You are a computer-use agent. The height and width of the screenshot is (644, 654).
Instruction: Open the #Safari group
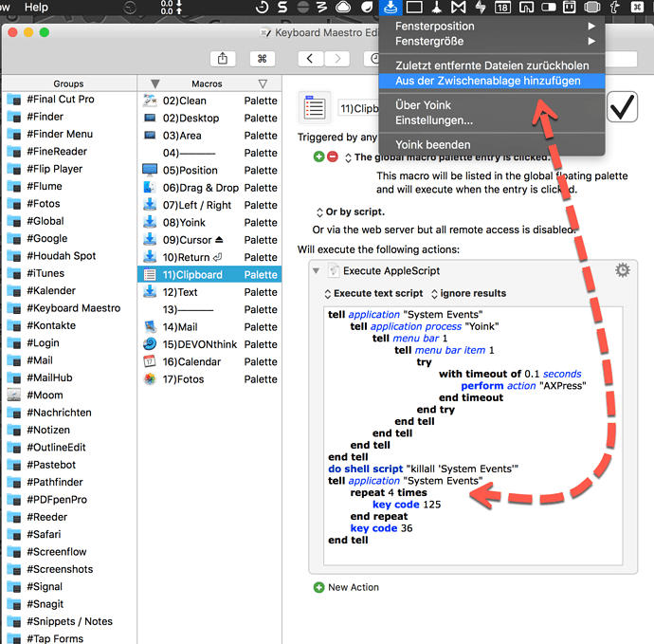[x=69, y=534]
